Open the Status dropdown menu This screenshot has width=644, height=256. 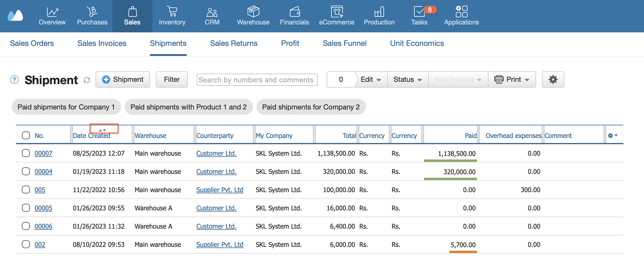coord(408,79)
